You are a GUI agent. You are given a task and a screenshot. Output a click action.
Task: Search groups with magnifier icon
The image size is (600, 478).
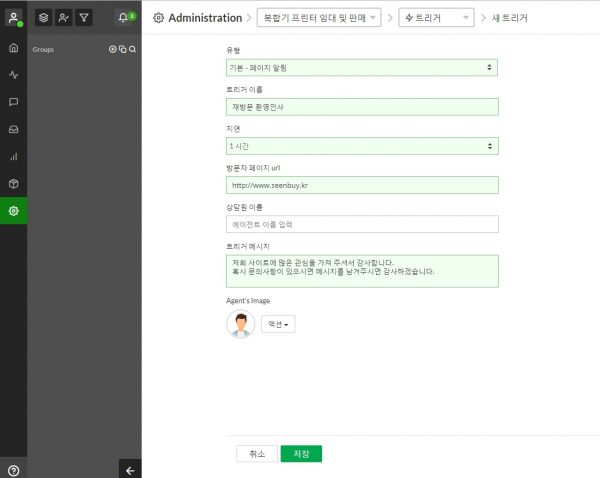[132, 49]
